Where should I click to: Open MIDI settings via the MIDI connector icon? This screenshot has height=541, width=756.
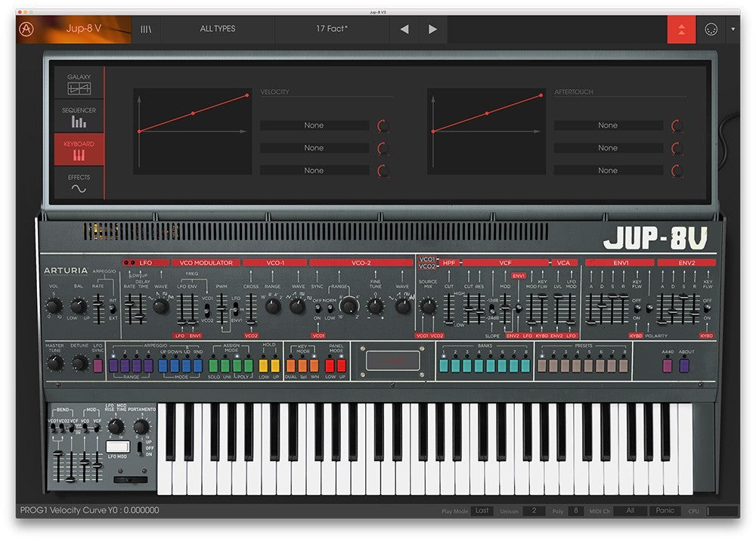(711, 29)
